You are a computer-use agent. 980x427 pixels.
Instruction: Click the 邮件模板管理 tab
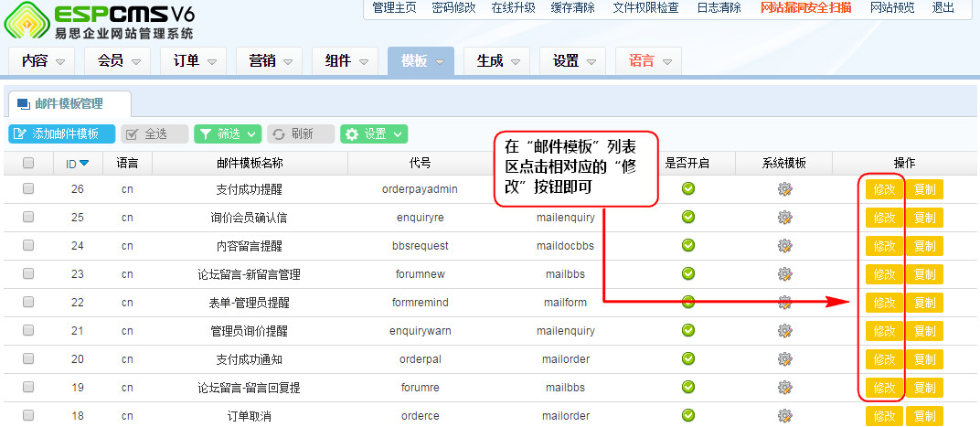pyautogui.click(x=69, y=104)
